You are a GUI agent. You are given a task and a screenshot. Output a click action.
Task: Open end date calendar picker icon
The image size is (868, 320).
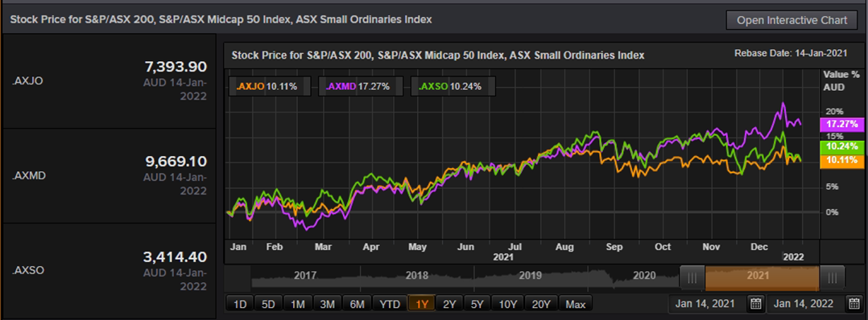pos(853,303)
